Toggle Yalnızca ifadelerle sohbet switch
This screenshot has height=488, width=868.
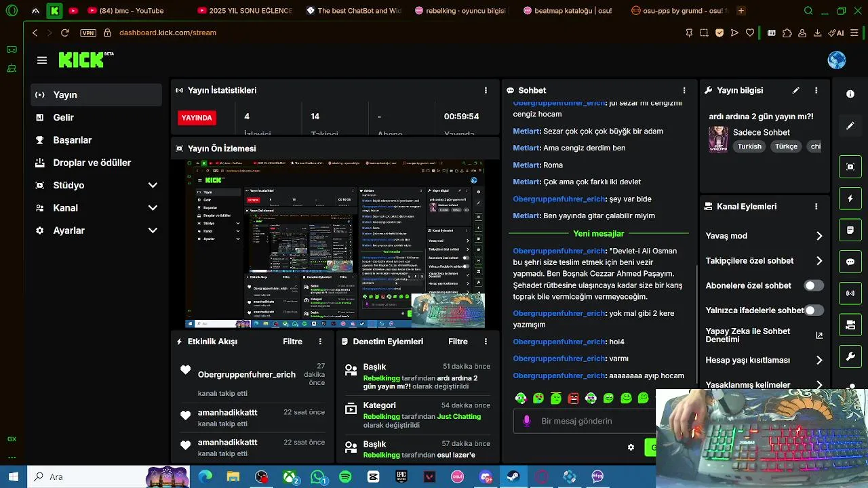pyautogui.click(x=814, y=310)
